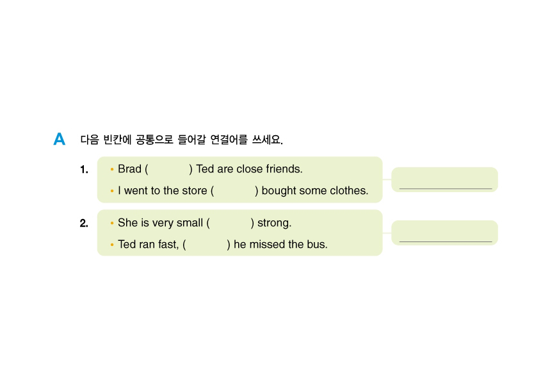Click the blue section letter "A"

(x=60, y=140)
